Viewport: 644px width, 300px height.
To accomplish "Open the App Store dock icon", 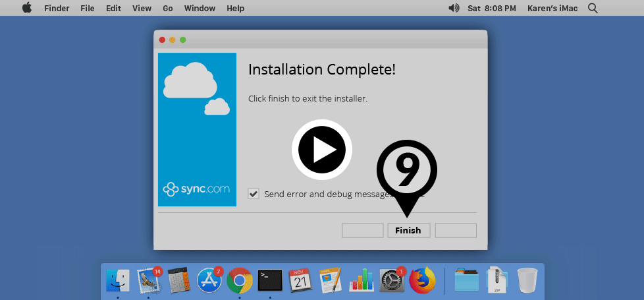I will (209, 280).
